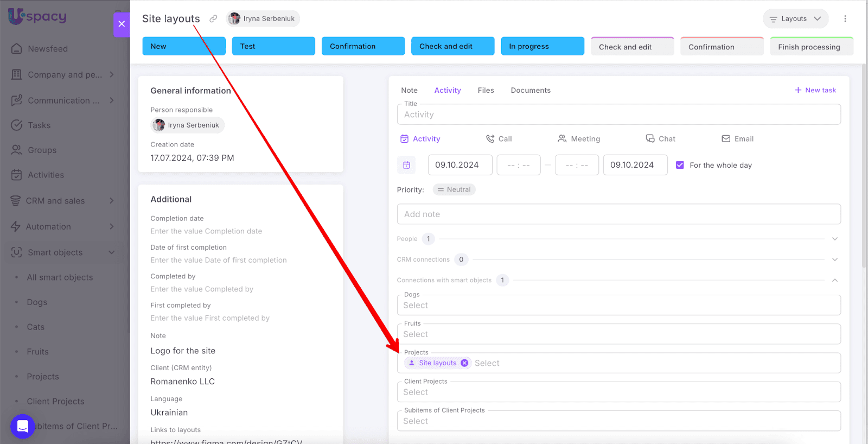This screenshot has height=444, width=868.
Task: Open the Layouts dropdown
Action: 795,19
